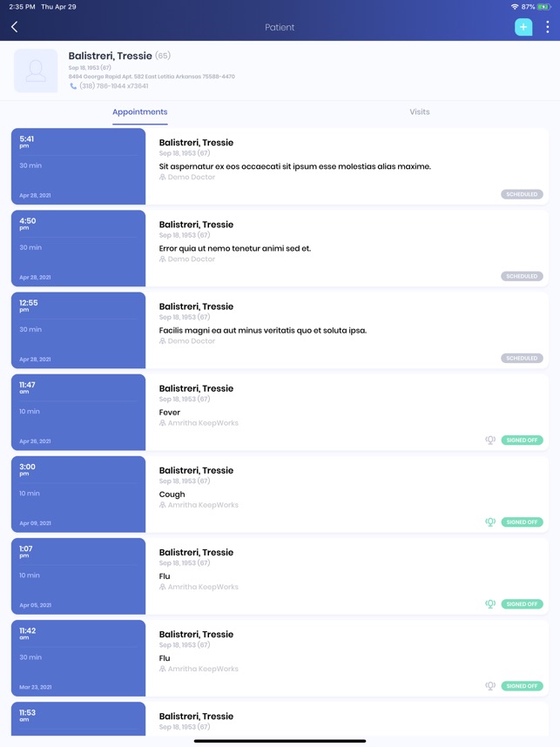Click 'Mar 23, 2021' date on 11:42 am card
Screen dimensions: 560x747
tap(35, 687)
